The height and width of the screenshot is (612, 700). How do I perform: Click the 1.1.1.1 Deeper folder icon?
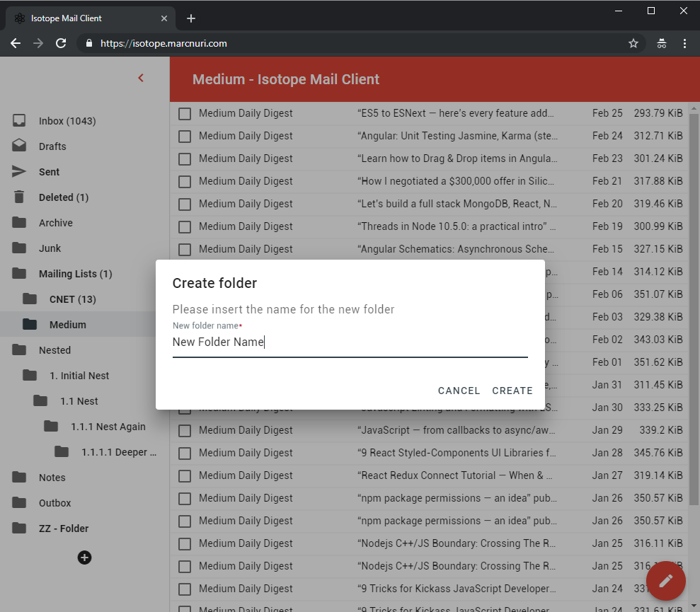(x=62, y=451)
